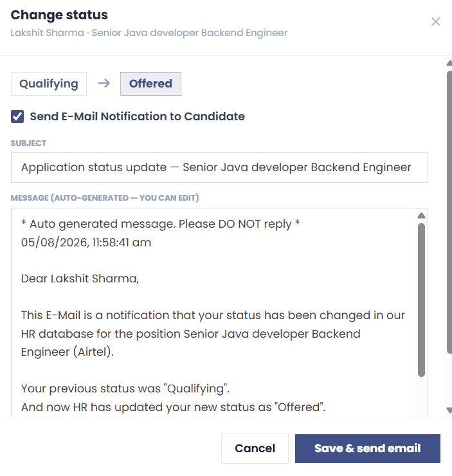Click the message scrollbar thumb
The width and height of the screenshot is (452, 476).
point(421,300)
